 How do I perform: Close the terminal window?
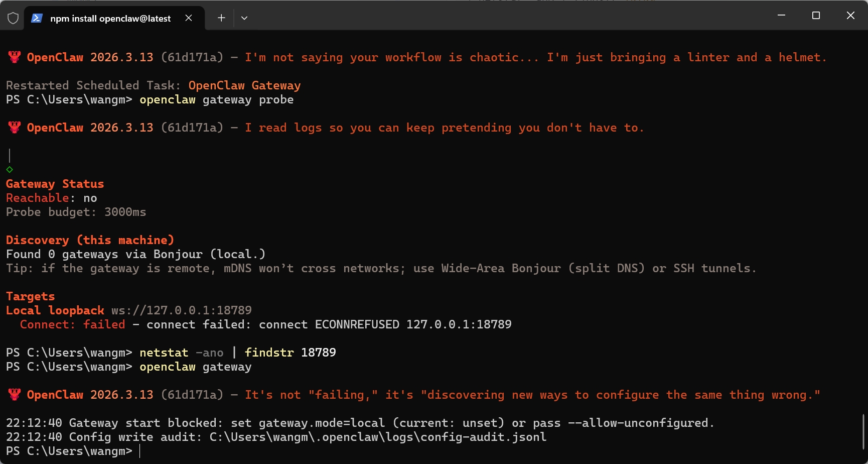coord(850,16)
